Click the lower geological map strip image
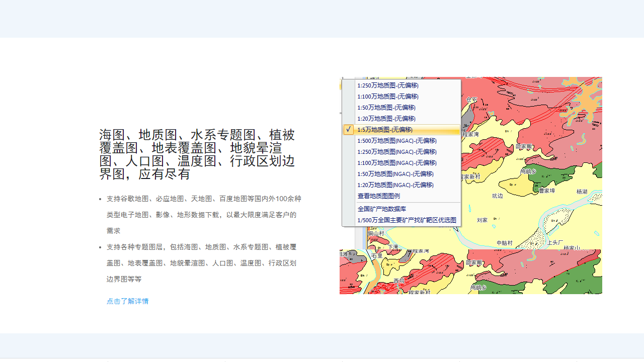The width and height of the screenshot is (644, 362). tap(470, 272)
